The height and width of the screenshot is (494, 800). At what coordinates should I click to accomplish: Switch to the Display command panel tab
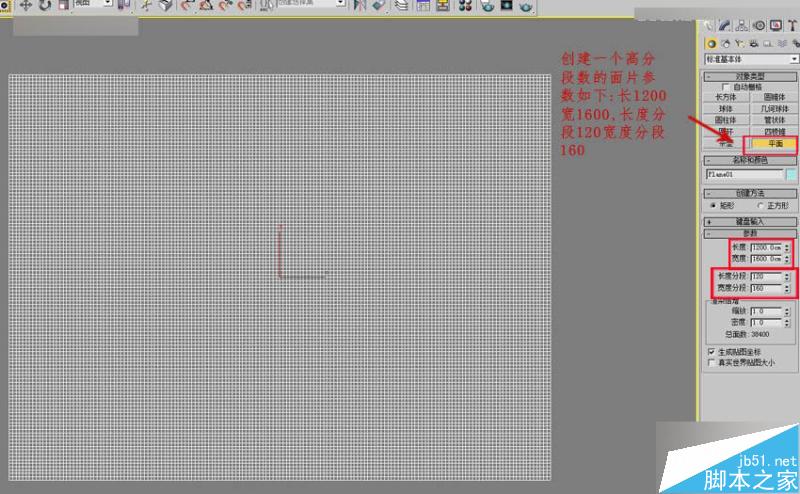[776, 26]
